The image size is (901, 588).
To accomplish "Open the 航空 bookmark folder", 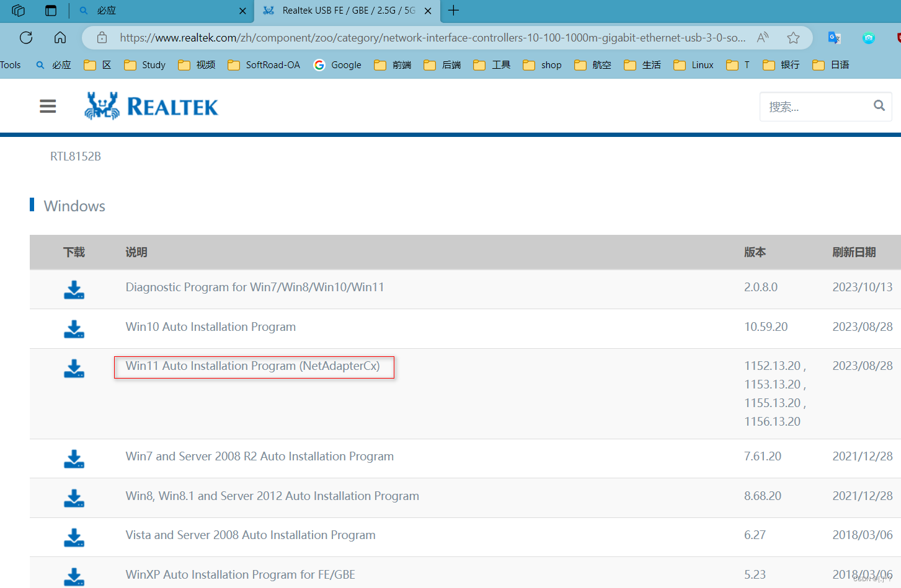I will point(592,65).
